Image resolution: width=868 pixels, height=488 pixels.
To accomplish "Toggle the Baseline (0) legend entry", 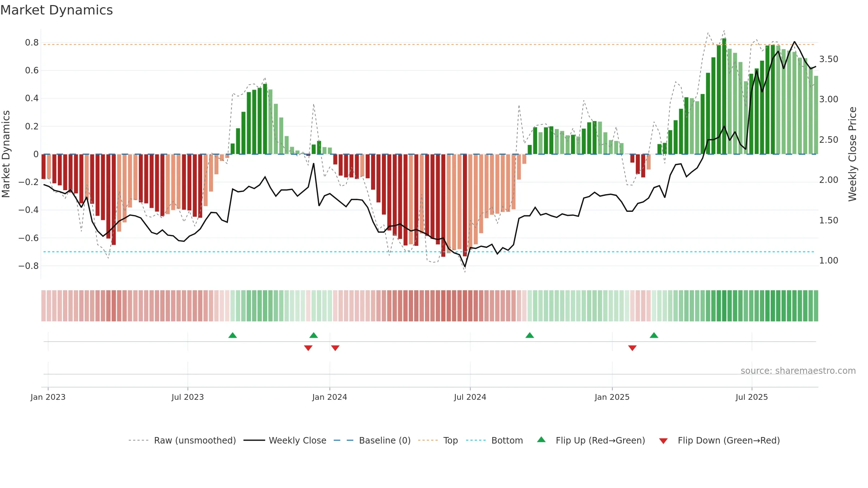I will point(372,440).
